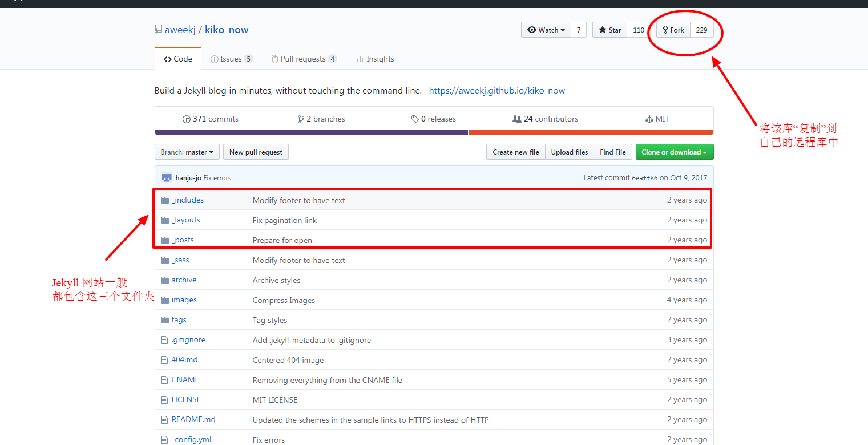Click the Find File button
Image resolution: width=868 pixels, height=445 pixels.
[613, 152]
